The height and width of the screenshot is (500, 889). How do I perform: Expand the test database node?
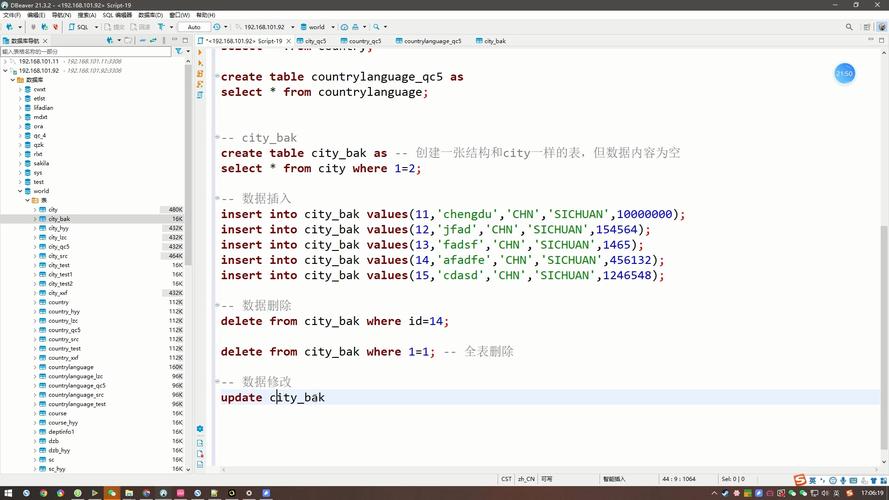(x=20, y=182)
